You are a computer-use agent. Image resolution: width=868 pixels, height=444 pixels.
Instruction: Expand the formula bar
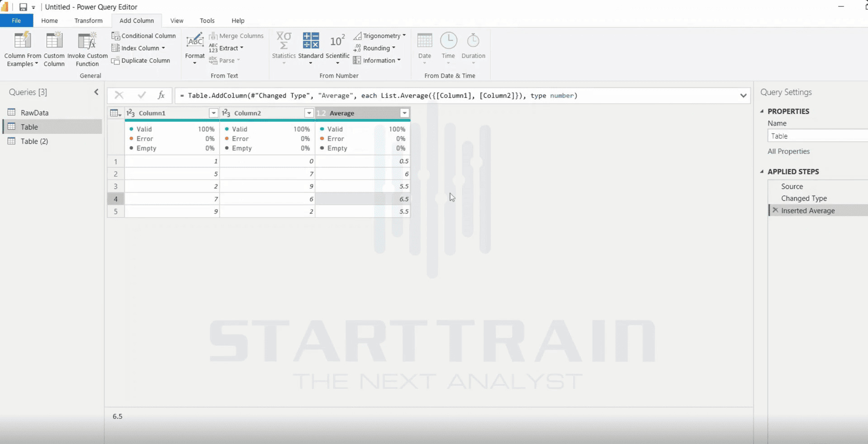point(743,95)
